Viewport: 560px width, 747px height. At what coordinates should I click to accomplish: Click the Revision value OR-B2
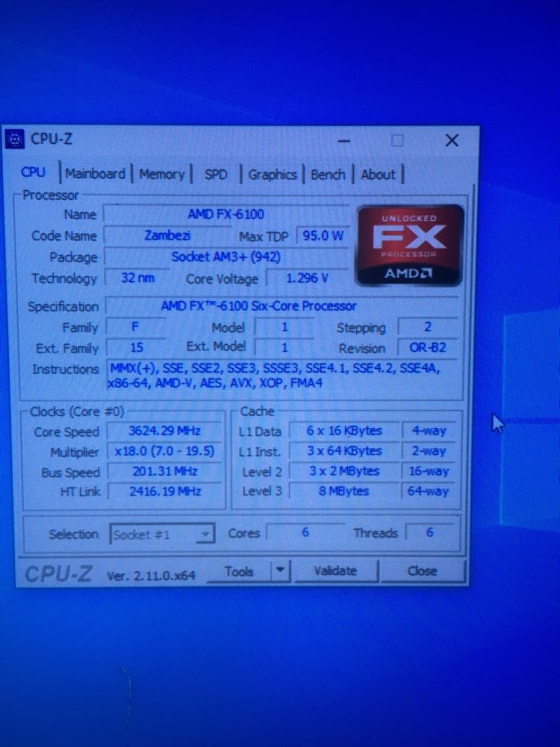427,348
